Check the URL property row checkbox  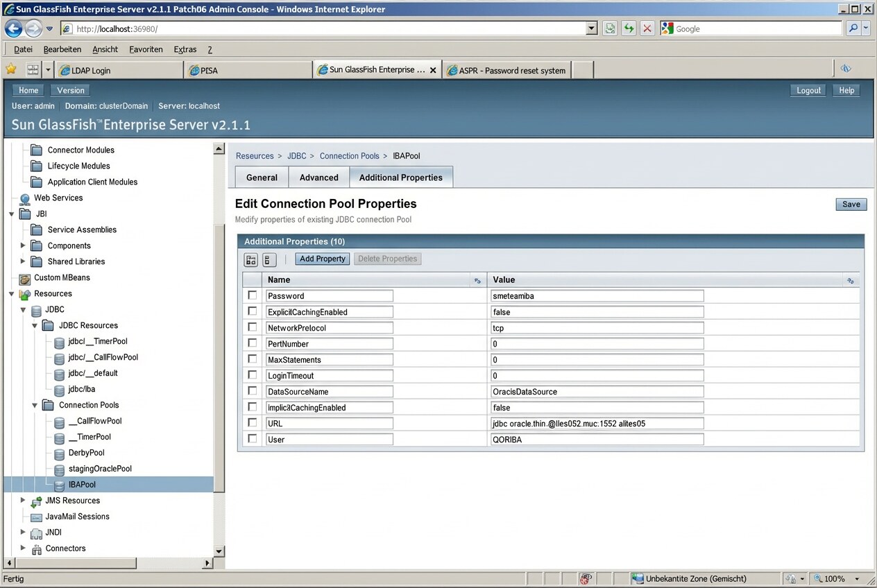tap(253, 423)
